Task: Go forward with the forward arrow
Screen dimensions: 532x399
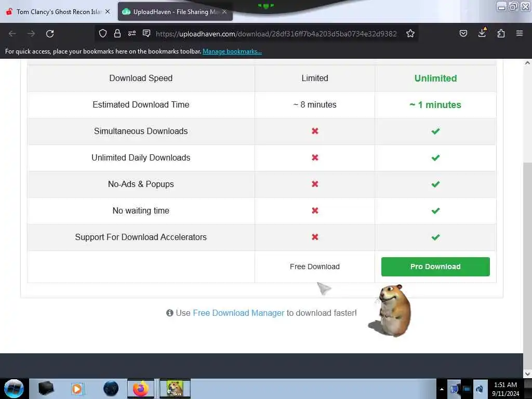Action: click(x=31, y=34)
